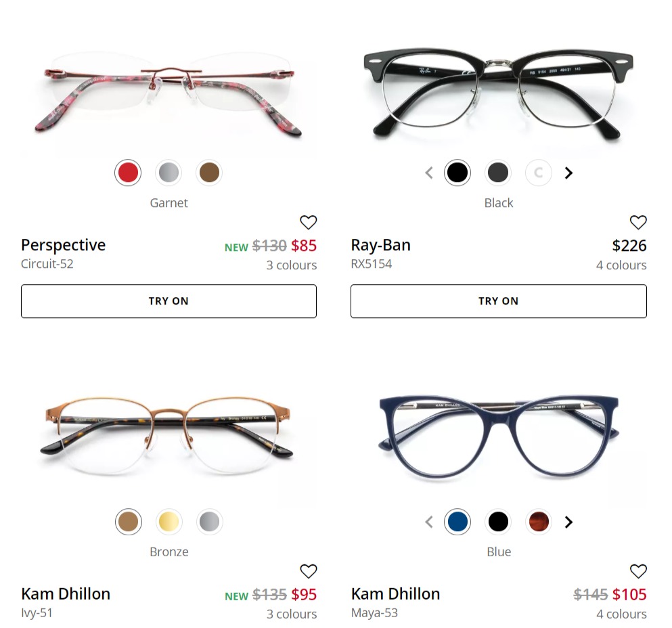Pick black swatch for Kam Dhillon Maya-53

[x=498, y=522]
